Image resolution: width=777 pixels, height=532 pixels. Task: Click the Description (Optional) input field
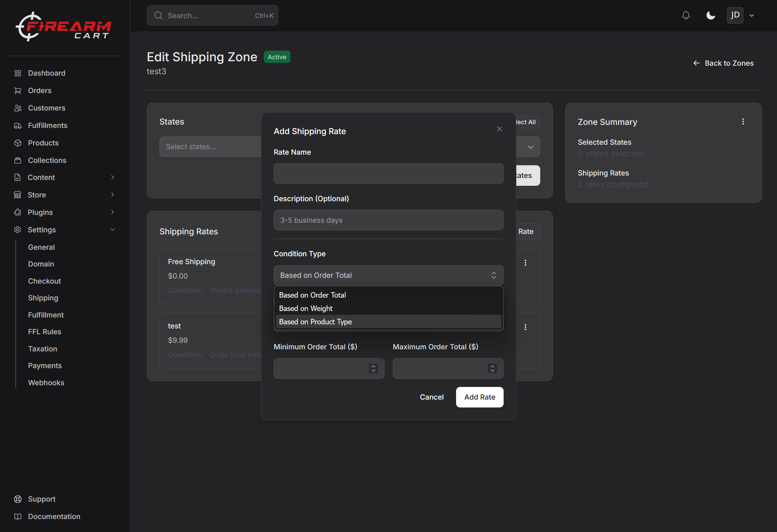[x=388, y=220]
